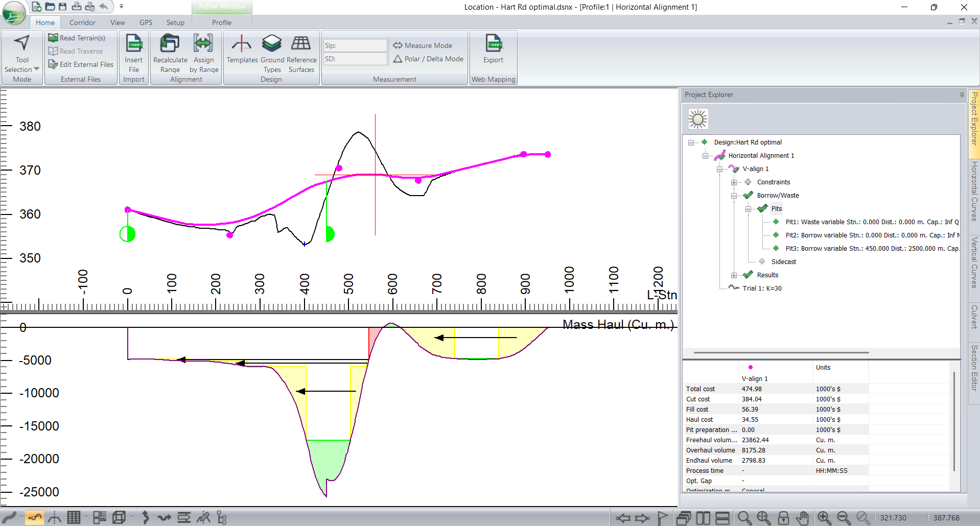Image resolution: width=980 pixels, height=526 pixels.
Task: Select Trial 1: K=30 tree item
Action: click(762, 289)
